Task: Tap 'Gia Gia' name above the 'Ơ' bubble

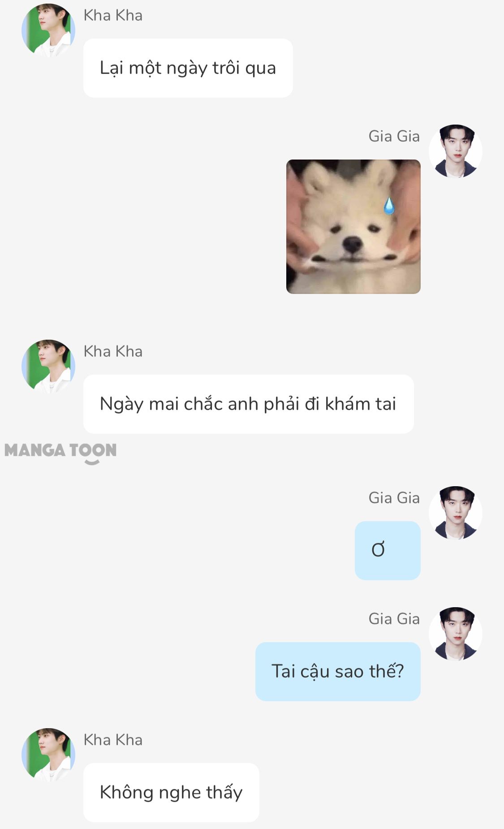Action: pyautogui.click(x=394, y=498)
